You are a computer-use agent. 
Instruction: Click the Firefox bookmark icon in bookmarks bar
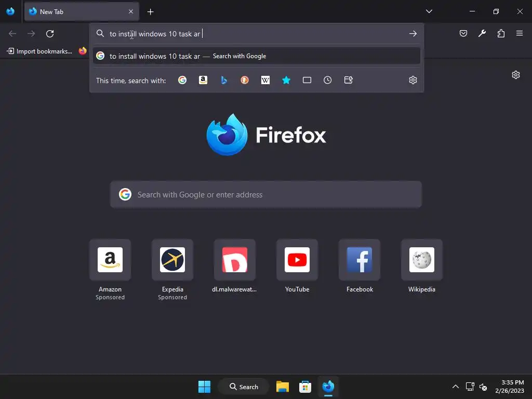click(83, 51)
